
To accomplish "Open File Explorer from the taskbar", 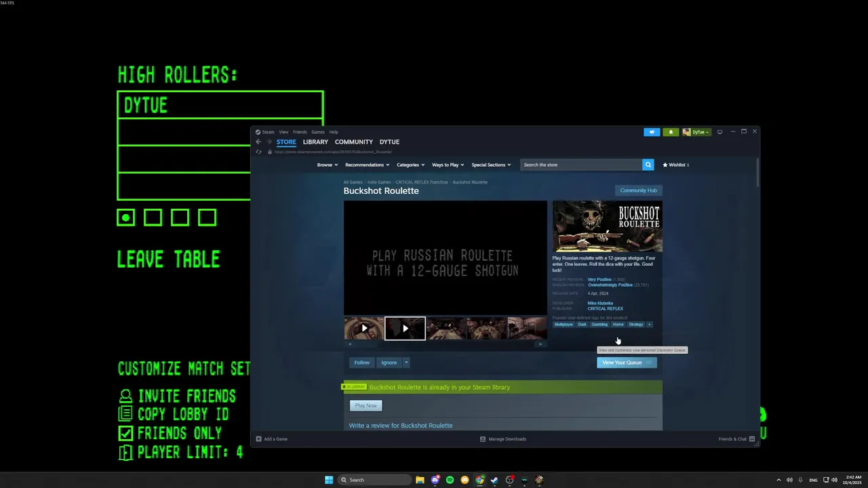I will click(x=420, y=480).
